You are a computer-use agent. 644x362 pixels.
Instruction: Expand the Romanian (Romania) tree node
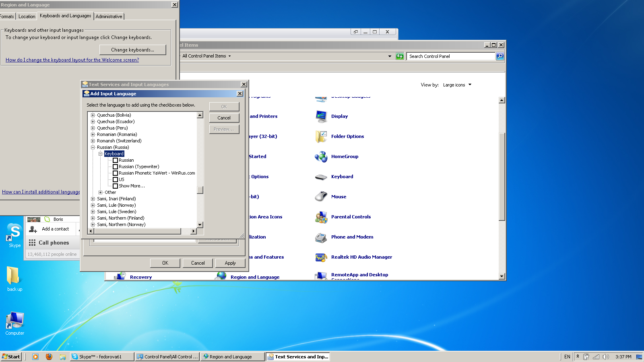pyautogui.click(x=93, y=134)
